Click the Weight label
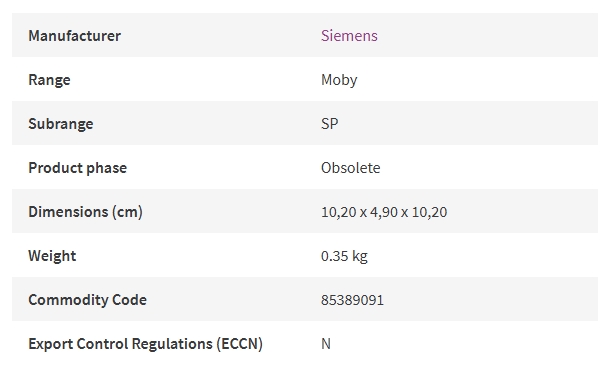The image size is (616, 370). tap(52, 256)
